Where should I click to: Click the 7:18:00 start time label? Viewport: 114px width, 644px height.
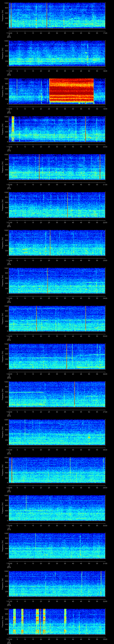9,109
